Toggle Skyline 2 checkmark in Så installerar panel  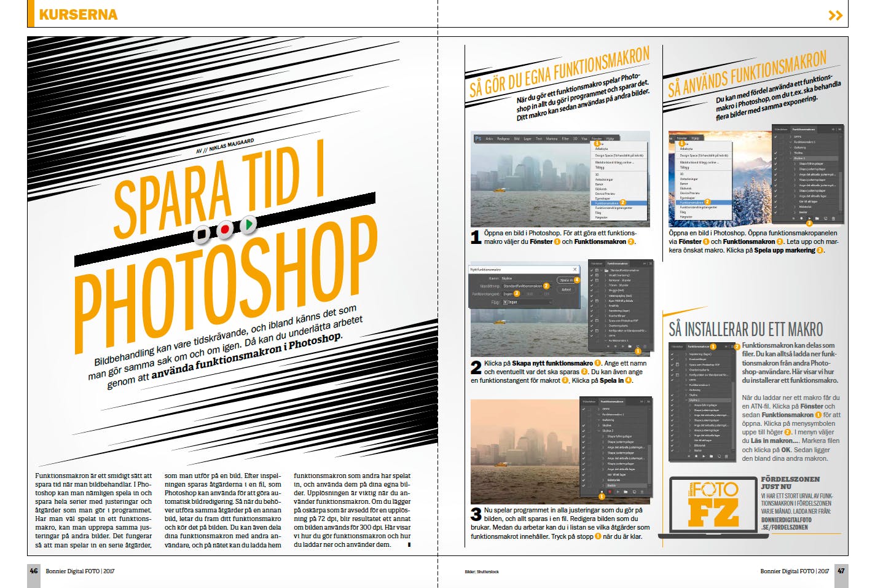tap(672, 400)
